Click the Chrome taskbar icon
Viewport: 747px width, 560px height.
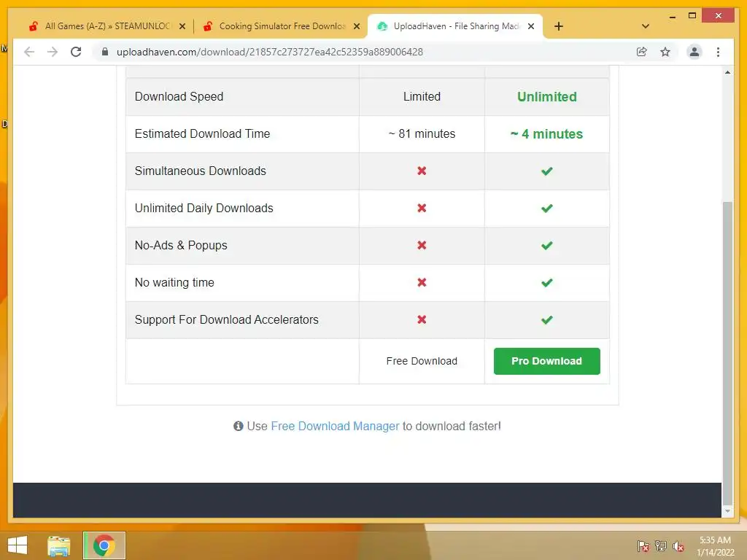(x=104, y=545)
